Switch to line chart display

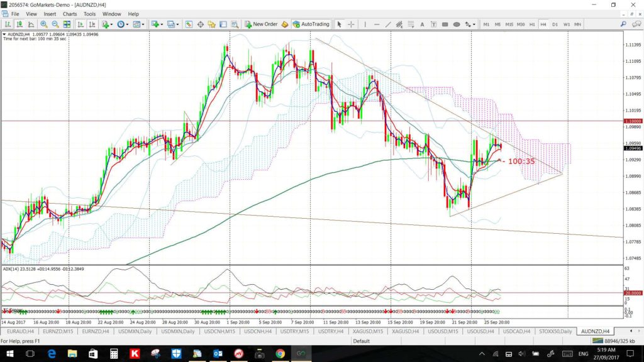pyautogui.click(x=31, y=25)
